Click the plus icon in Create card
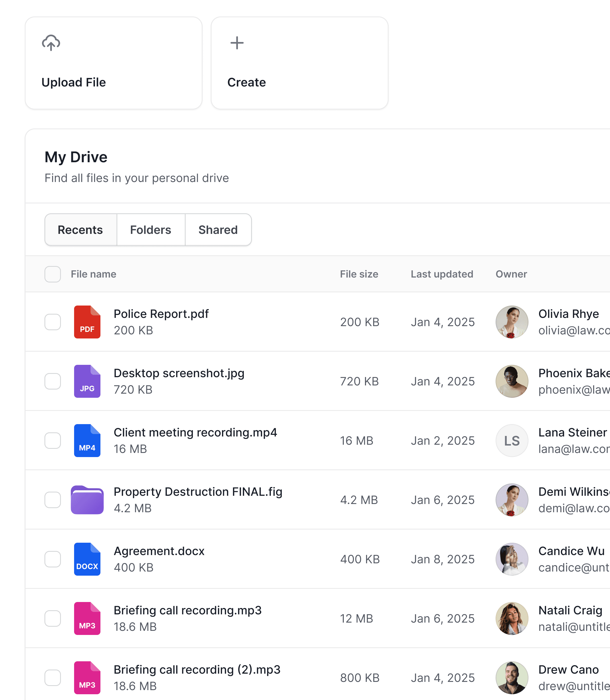The width and height of the screenshot is (610, 700). (237, 43)
